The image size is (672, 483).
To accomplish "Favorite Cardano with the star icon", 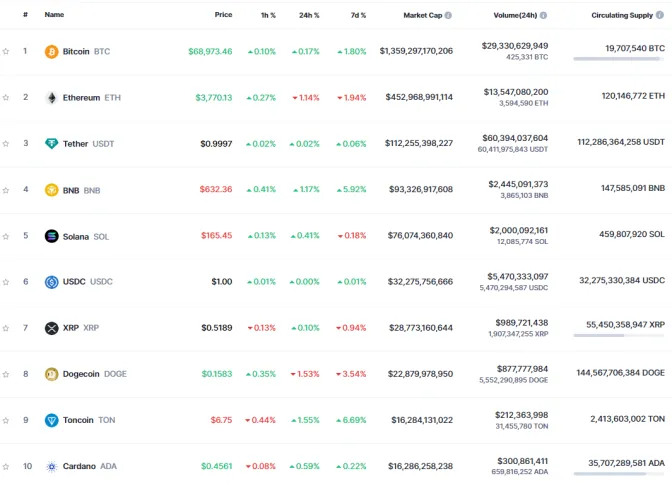I will point(6,466).
